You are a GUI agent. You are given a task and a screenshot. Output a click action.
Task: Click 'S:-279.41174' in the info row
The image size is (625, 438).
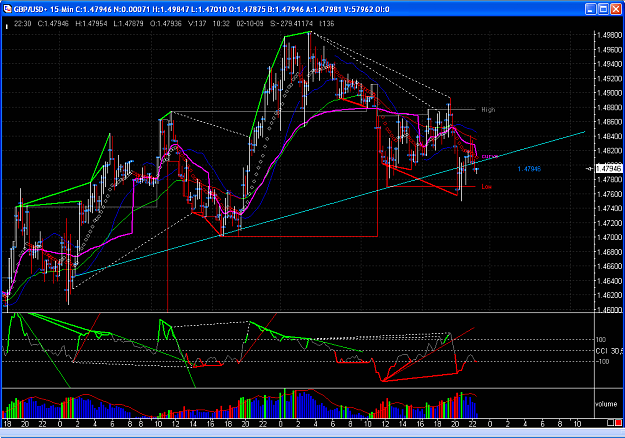pyautogui.click(x=291, y=24)
